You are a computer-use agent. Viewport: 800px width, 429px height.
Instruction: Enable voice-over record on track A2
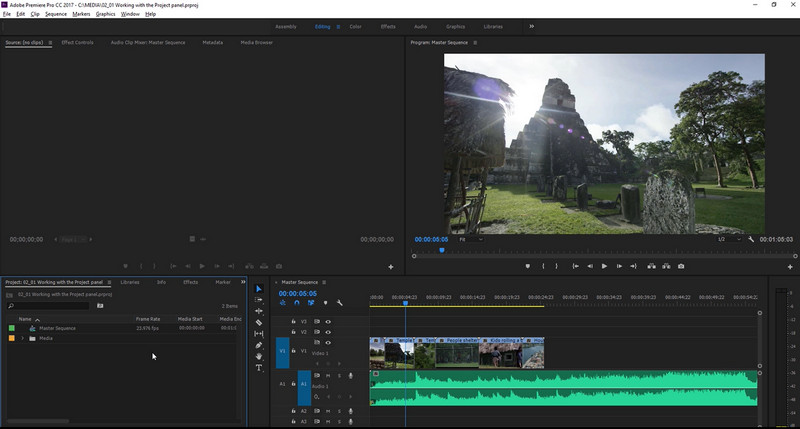pyautogui.click(x=351, y=411)
